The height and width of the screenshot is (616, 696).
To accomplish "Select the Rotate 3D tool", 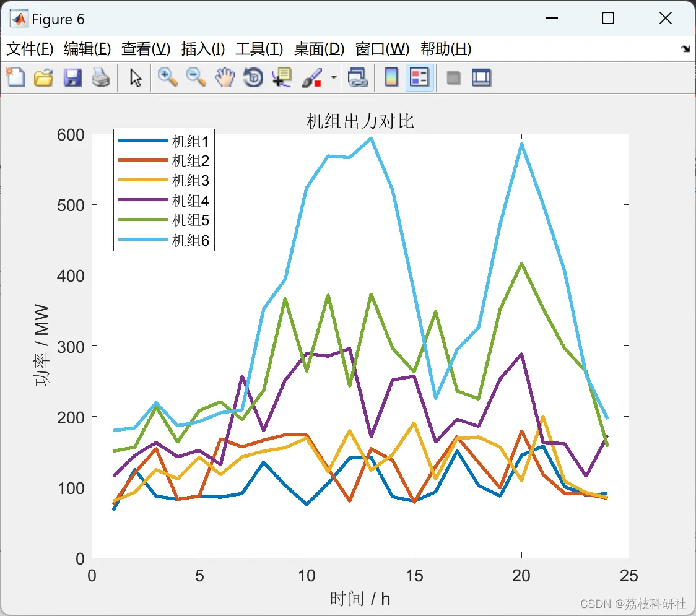I will tap(253, 77).
